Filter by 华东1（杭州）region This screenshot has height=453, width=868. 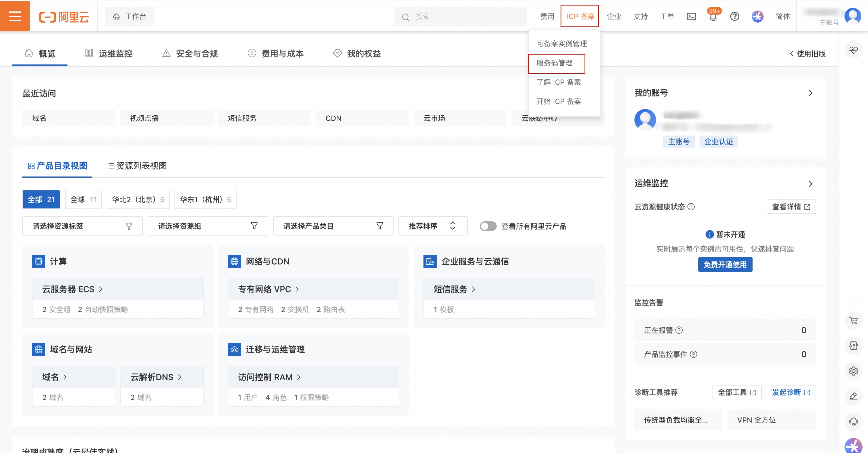[206, 199]
